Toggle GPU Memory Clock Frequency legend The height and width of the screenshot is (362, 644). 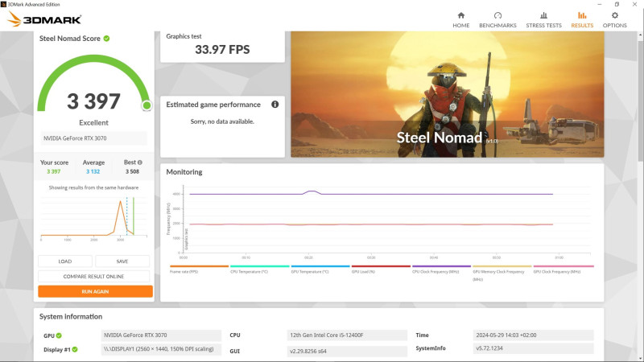[x=502, y=273]
